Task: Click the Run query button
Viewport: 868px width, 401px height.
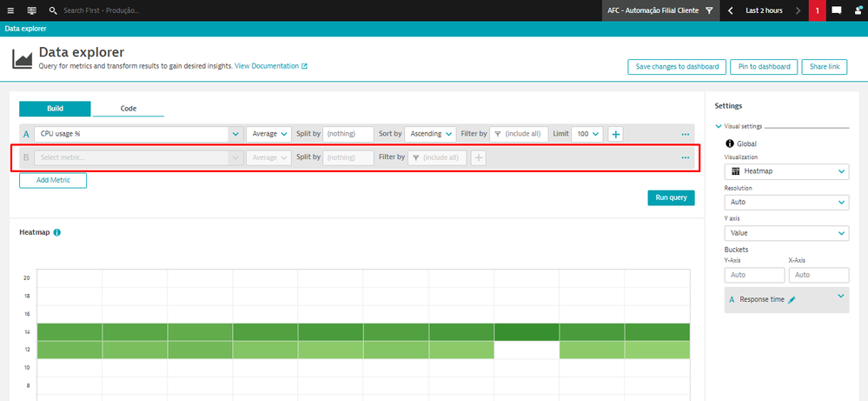Action: click(x=671, y=197)
